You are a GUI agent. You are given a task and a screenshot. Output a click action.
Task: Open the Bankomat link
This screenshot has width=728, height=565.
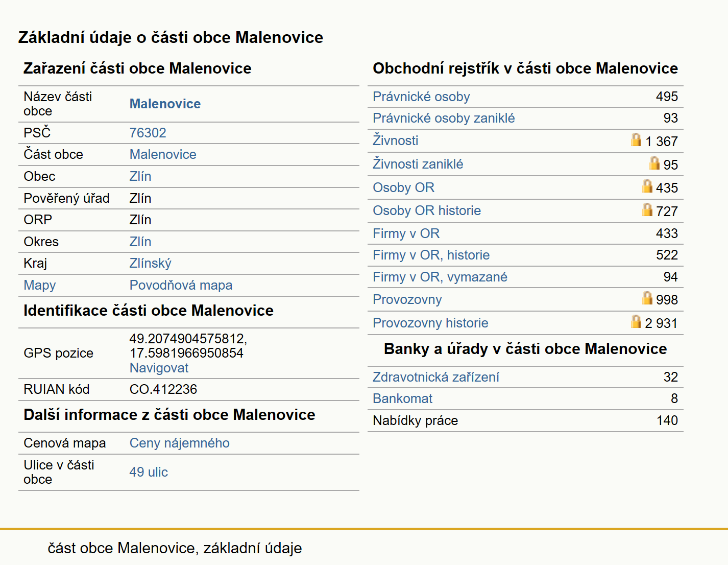point(402,398)
